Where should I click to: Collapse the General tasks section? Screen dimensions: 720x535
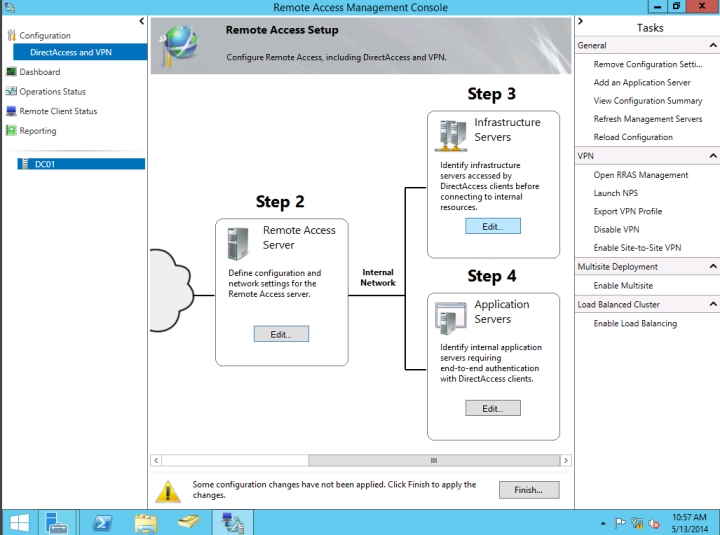(713, 46)
